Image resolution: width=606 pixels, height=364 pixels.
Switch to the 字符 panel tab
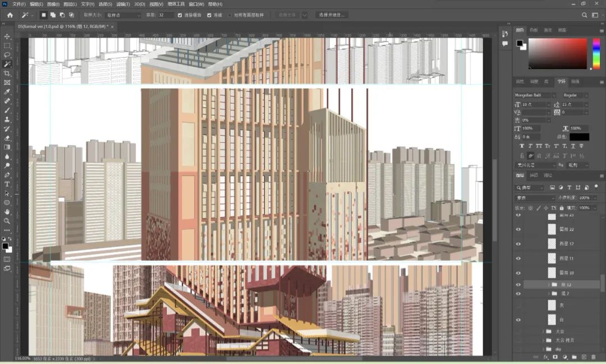click(x=561, y=81)
